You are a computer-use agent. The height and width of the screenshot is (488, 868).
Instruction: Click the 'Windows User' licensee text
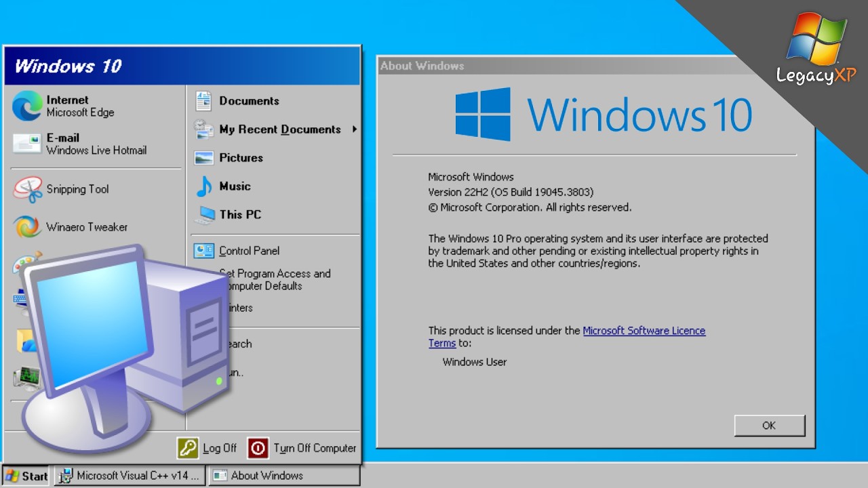[x=475, y=362]
